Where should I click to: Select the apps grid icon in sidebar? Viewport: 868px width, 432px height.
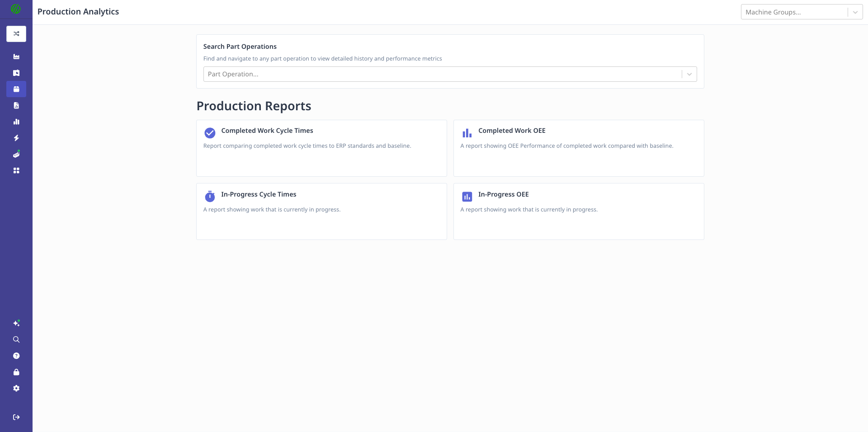tap(16, 171)
